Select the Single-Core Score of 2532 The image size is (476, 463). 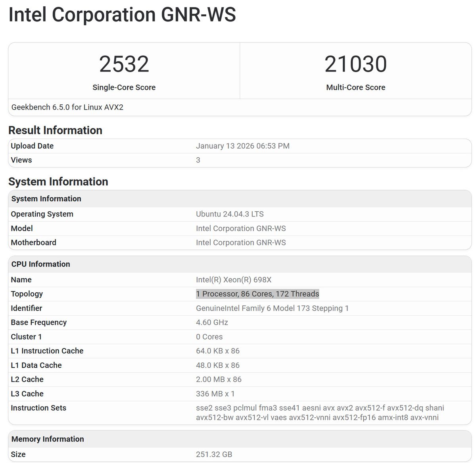coord(124,64)
